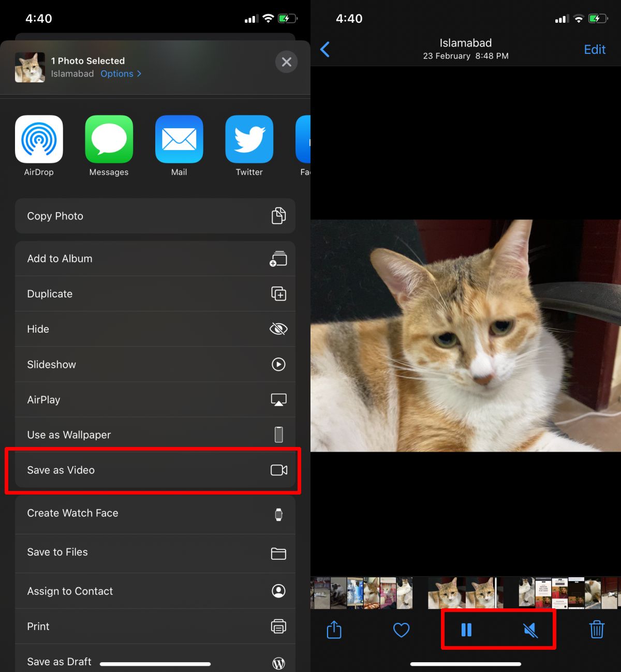Screen dimensions: 621x672
Task: Pause the Live Photo playback
Action: pos(466,630)
